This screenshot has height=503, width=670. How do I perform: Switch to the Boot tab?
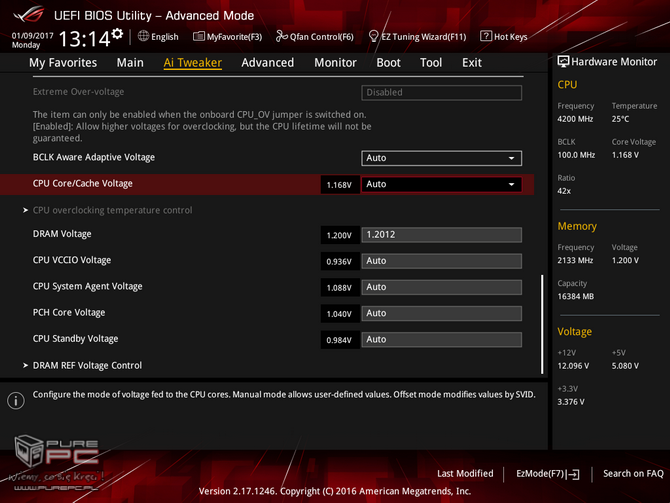point(388,62)
